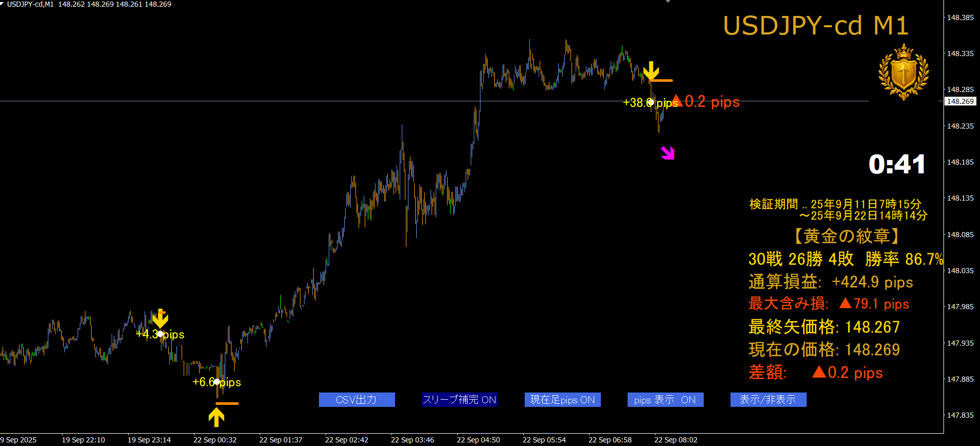This screenshot has height=446, width=980.
Task: Click 現在の価格: 148.269 text
Action: tap(824, 350)
